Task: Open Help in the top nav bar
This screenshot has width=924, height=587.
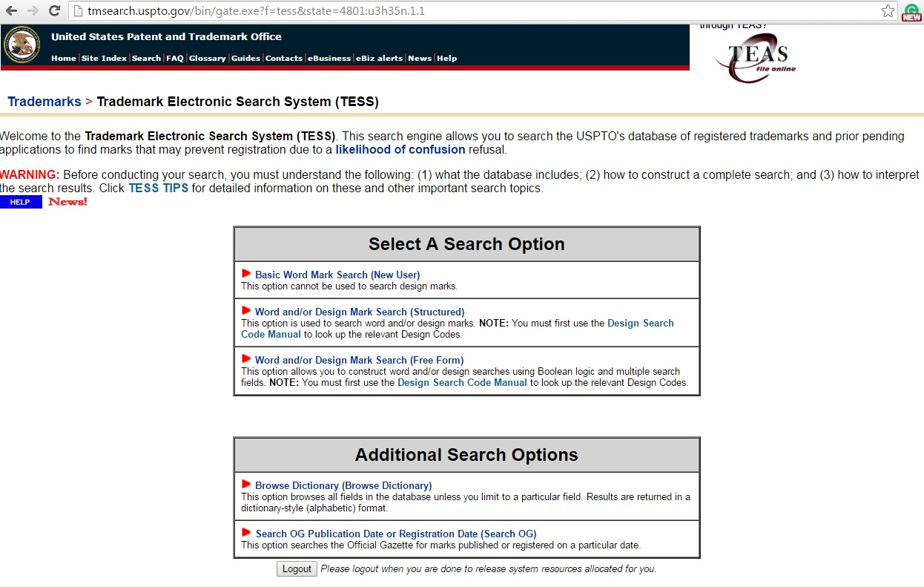Action: (446, 58)
